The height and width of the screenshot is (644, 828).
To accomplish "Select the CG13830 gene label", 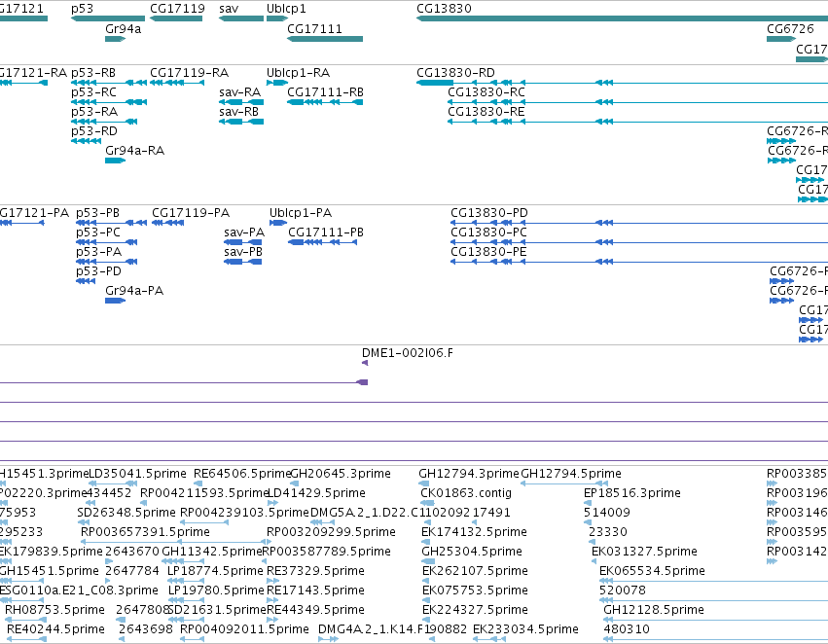I will click(444, 9).
